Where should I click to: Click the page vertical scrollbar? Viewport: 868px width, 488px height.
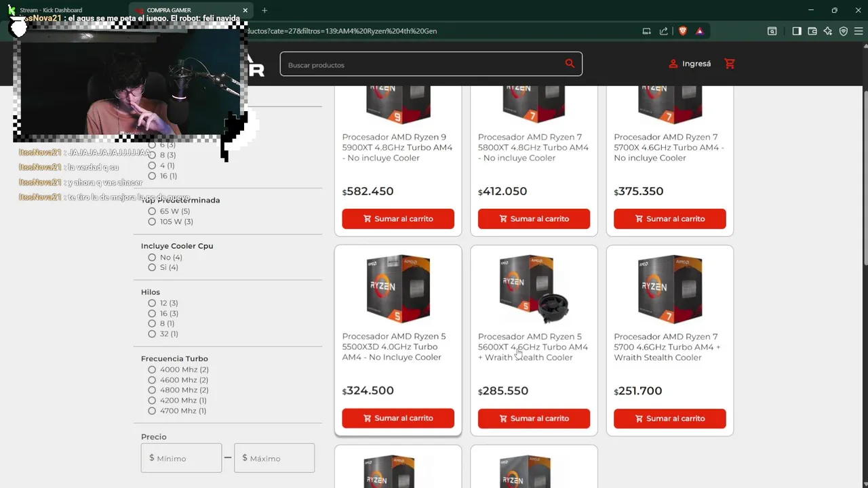click(865, 180)
